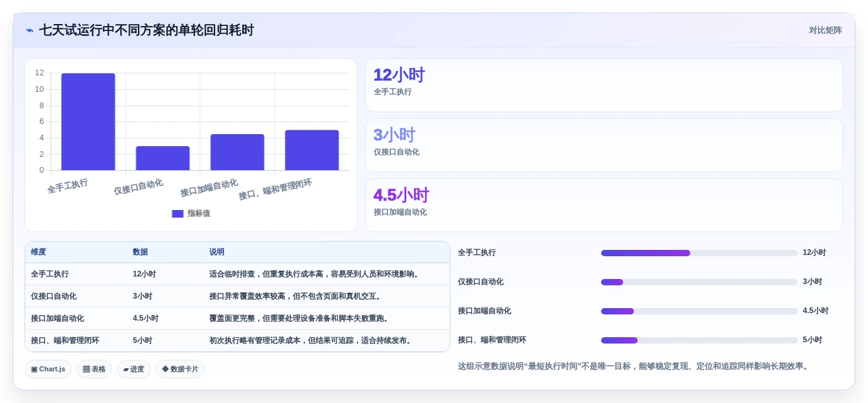Click the lightning icon beside the title
The image size is (868, 403).
[x=30, y=30]
